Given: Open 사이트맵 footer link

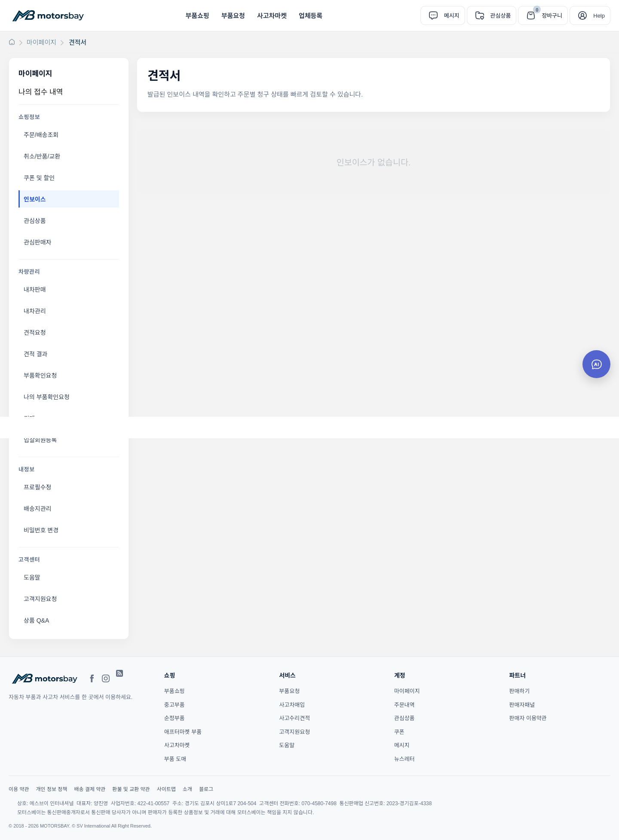Looking at the screenshot, I should [x=166, y=789].
